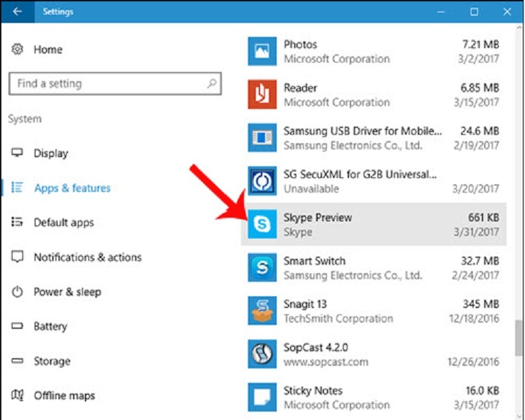Screen dimensions: 525x420
Task: Open the Display settings section
Action: [x=51, y=153]
